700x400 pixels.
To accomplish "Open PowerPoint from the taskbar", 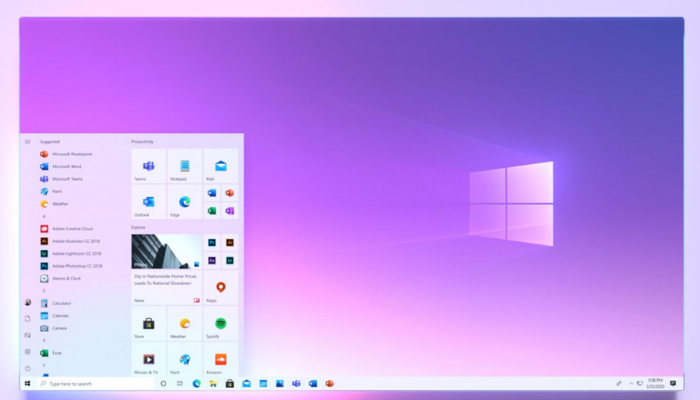I will tap(329, 383).
